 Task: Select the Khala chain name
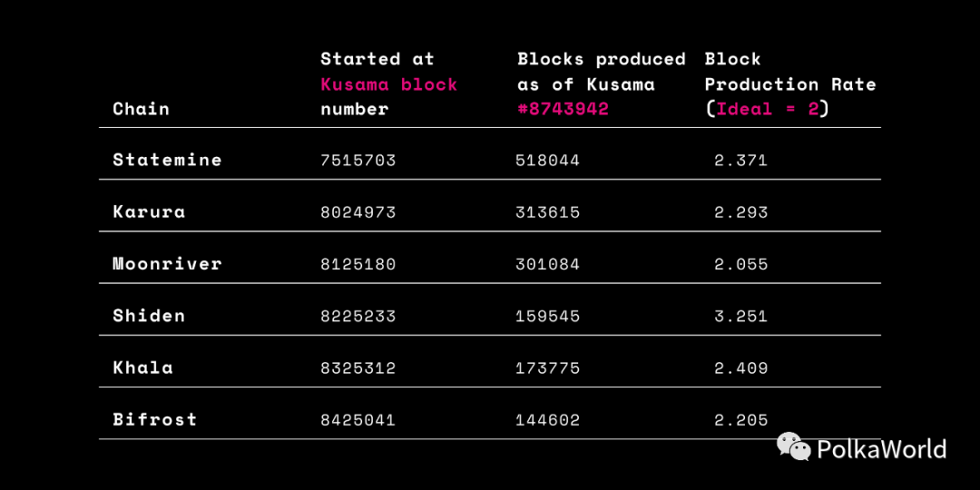coord(142,367)
